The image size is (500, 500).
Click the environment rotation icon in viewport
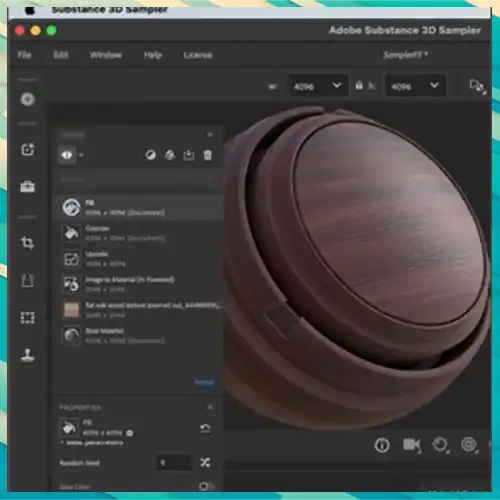(441, 445)
